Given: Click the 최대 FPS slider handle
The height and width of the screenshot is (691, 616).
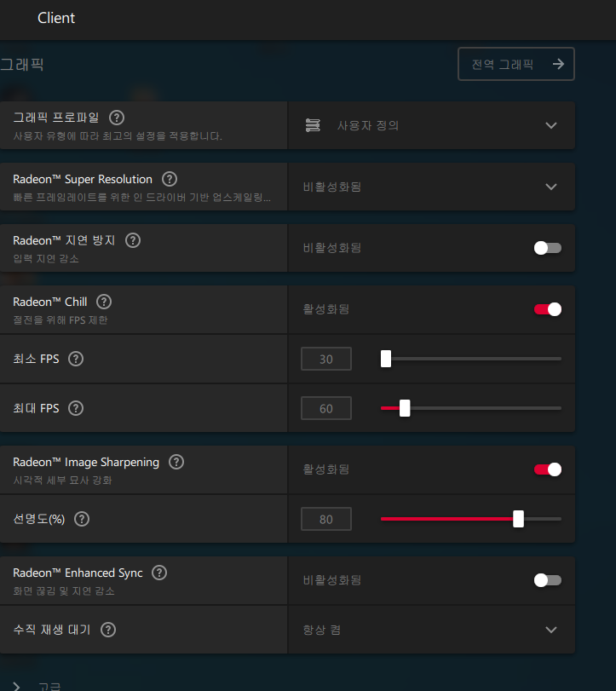Looking at the screenshot, I should pos(405,408).
